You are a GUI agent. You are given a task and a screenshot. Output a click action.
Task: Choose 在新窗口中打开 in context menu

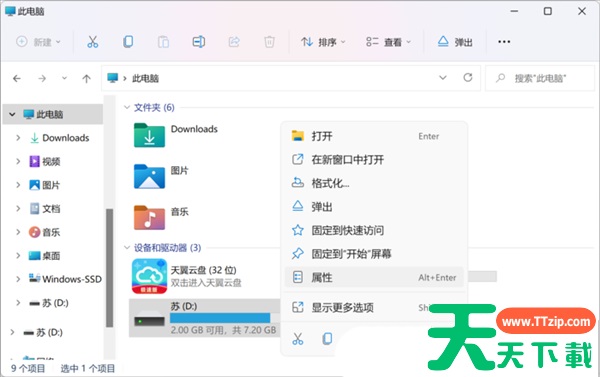374,160
